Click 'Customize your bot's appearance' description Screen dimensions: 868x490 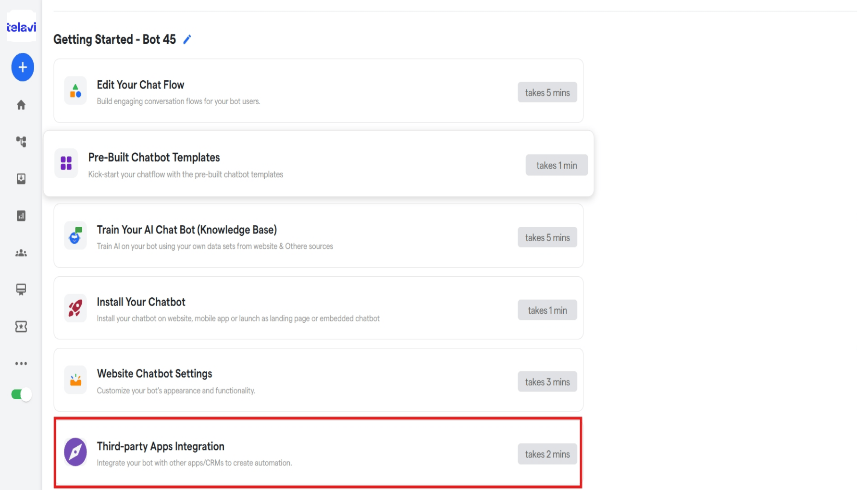coord(176,391)
